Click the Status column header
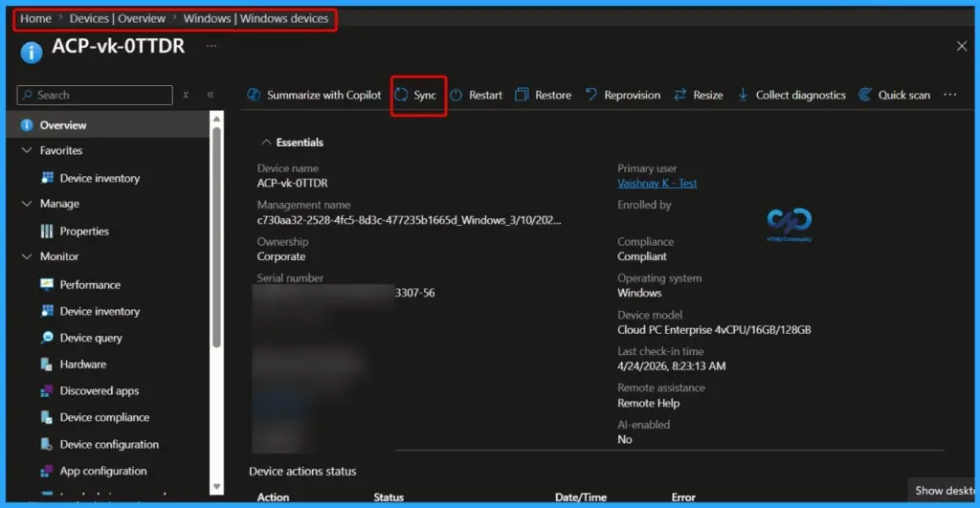 tap(389, 497)
